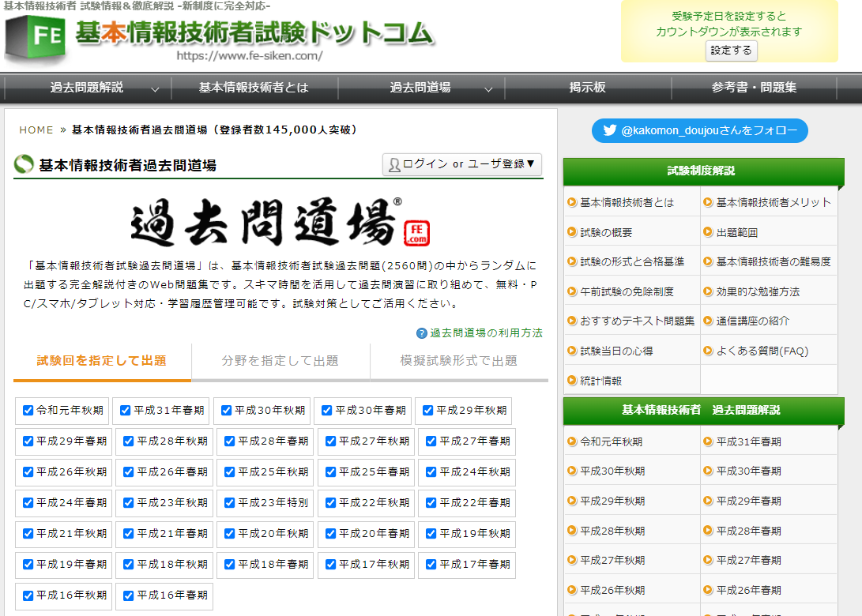862x616 pixels.
Task: Open the 過去問道場の利用方法 link
Action: (x=486, y=333)
